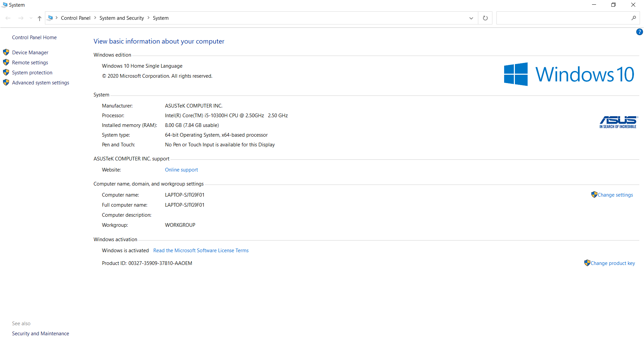
Task: Select Windows is activated text
Action: click(x=125, y=251)
